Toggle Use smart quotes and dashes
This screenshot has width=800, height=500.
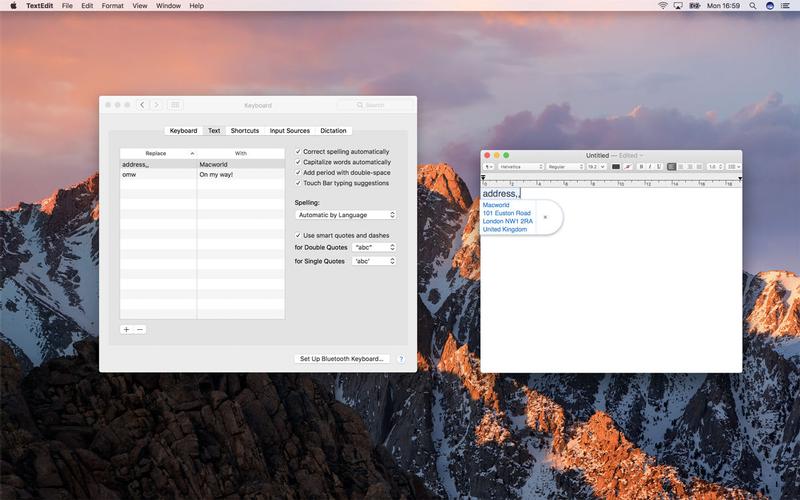298,235
